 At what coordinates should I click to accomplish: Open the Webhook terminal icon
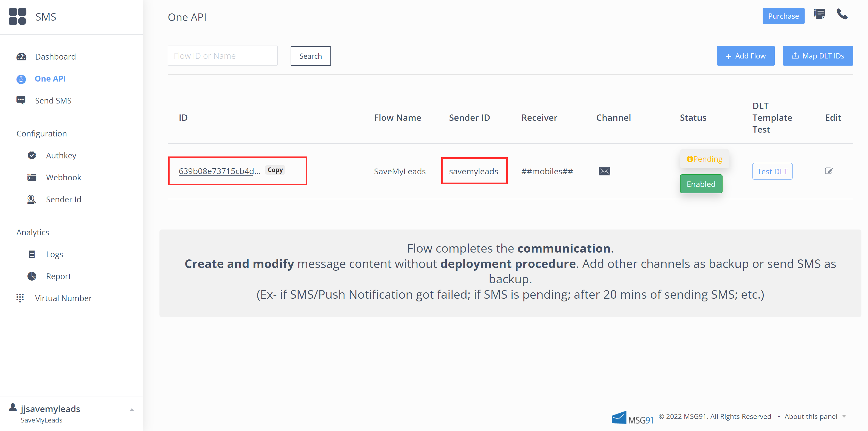pos(32,177)
